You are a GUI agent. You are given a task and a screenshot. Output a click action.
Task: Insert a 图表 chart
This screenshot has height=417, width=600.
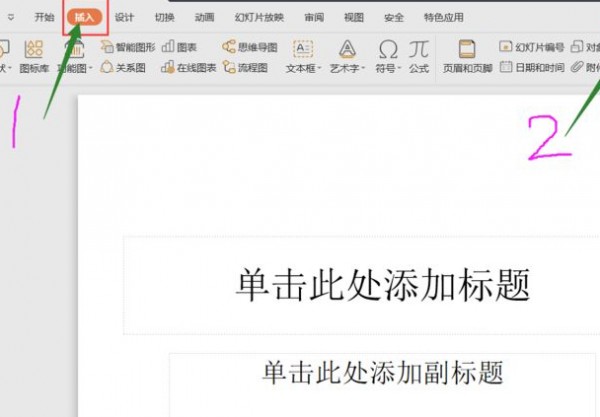(x=179, y=47)
